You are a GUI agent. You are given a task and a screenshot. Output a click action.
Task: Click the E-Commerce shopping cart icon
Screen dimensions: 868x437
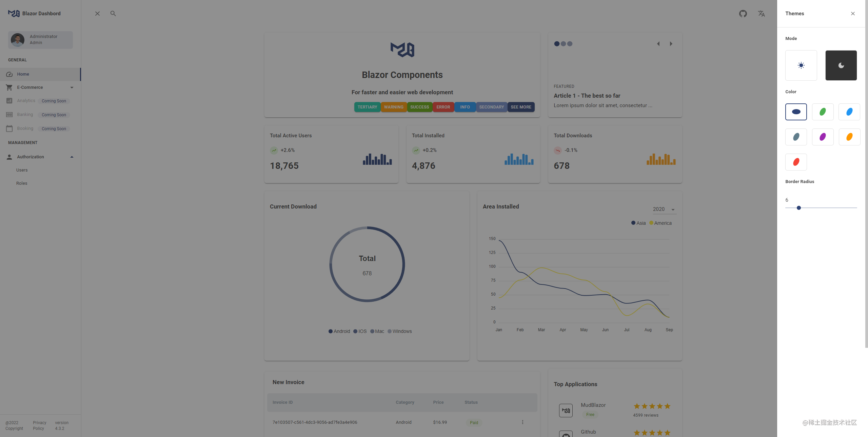9,87
